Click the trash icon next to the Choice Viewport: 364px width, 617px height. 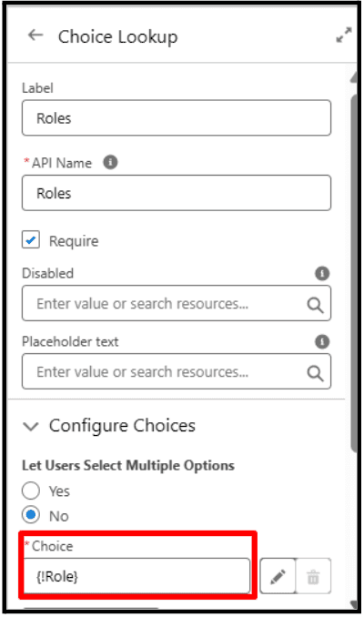313,576
